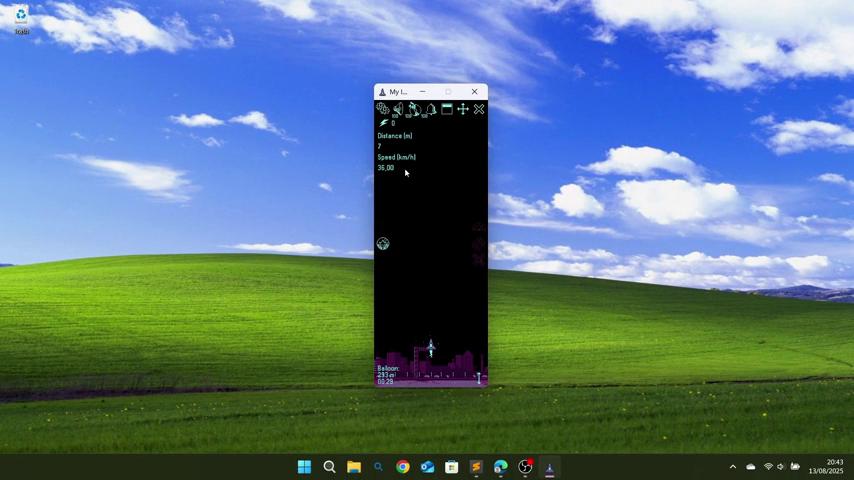
Task: Click the four-arrow move icon
Action: (x=463, y=109)
